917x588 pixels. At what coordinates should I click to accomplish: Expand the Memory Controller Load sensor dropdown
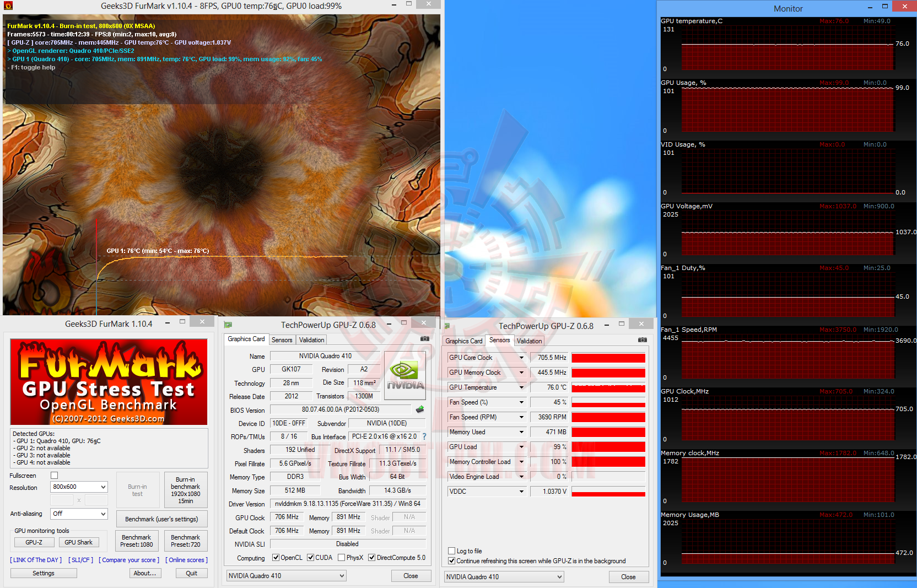coord(521,462)
